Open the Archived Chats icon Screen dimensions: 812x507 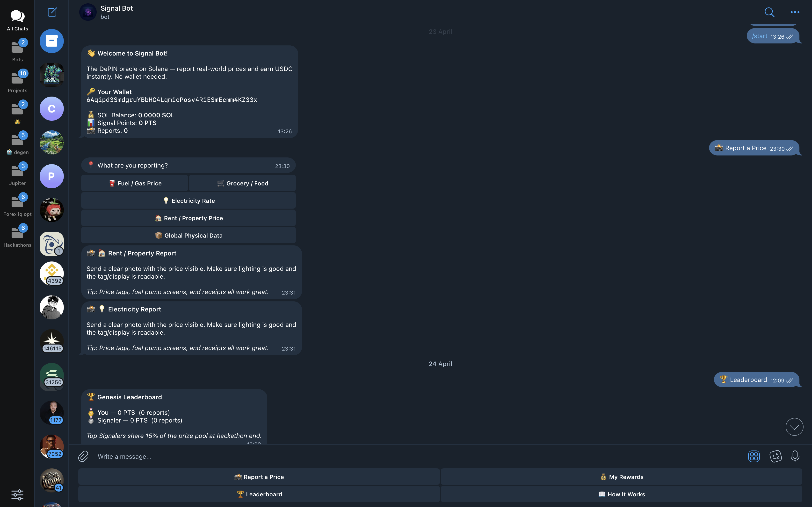pyautogui.click(x=52, y=41)
